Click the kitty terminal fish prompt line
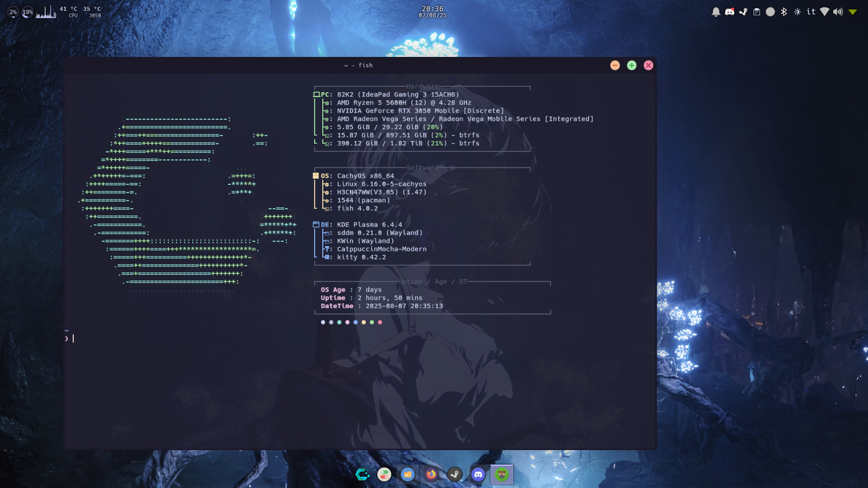 point(358,338)
